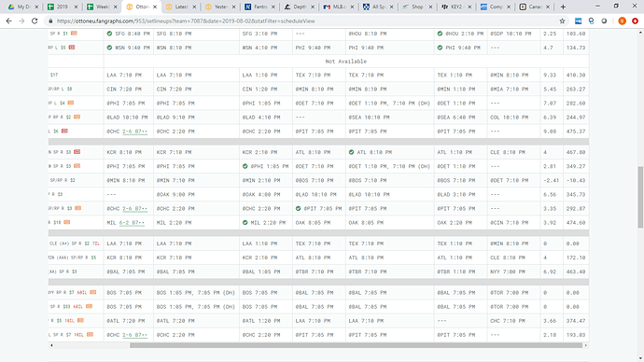Open the 2-6 B7 score in the $7 10IL row
This screenshot has height=362, width=644.
pyautogui.click(x=134, y=335)
